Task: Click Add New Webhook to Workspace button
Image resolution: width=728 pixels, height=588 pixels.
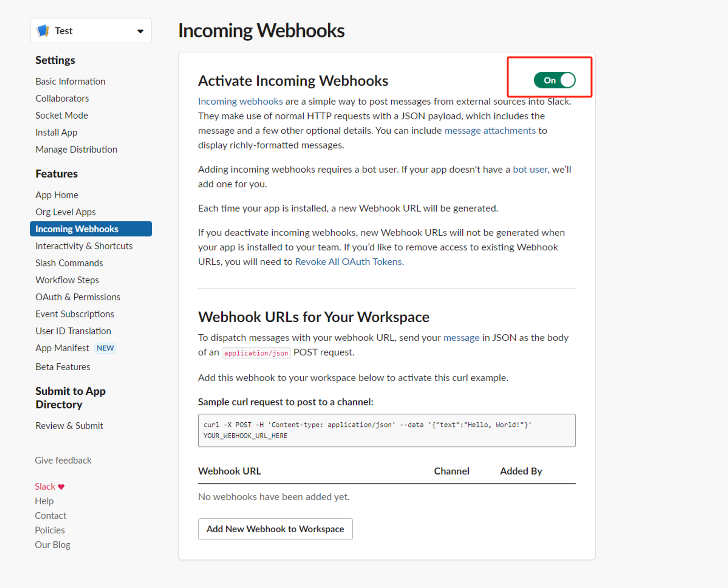Action: click(x=275, y=529)
